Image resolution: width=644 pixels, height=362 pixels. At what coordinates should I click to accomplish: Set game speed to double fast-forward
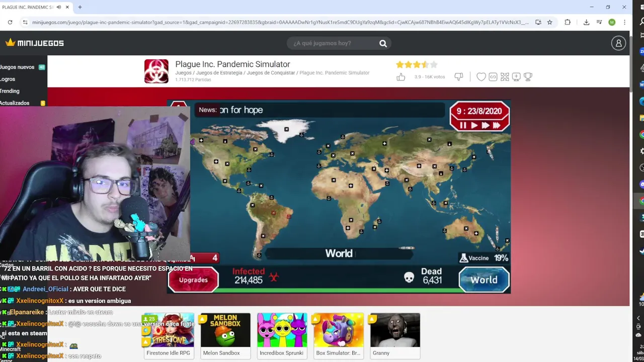pyautogui.click(x=485, y=126)
